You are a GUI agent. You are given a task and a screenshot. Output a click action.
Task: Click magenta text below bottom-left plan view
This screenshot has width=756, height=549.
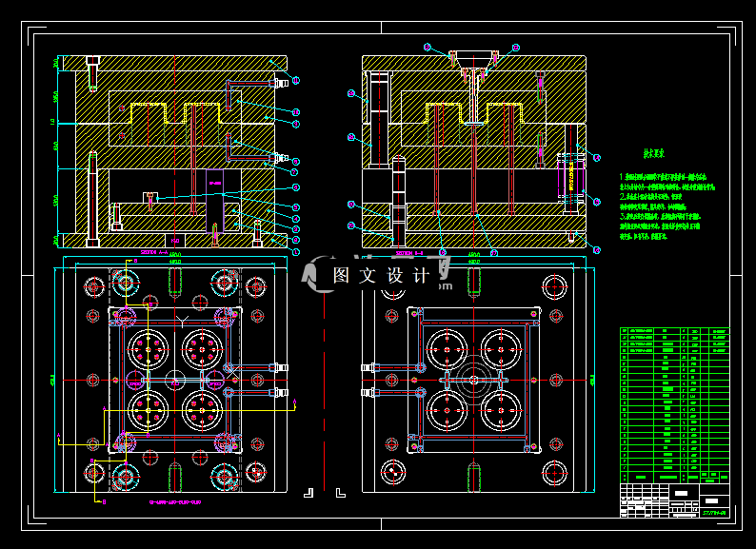(x=174, y=501)
